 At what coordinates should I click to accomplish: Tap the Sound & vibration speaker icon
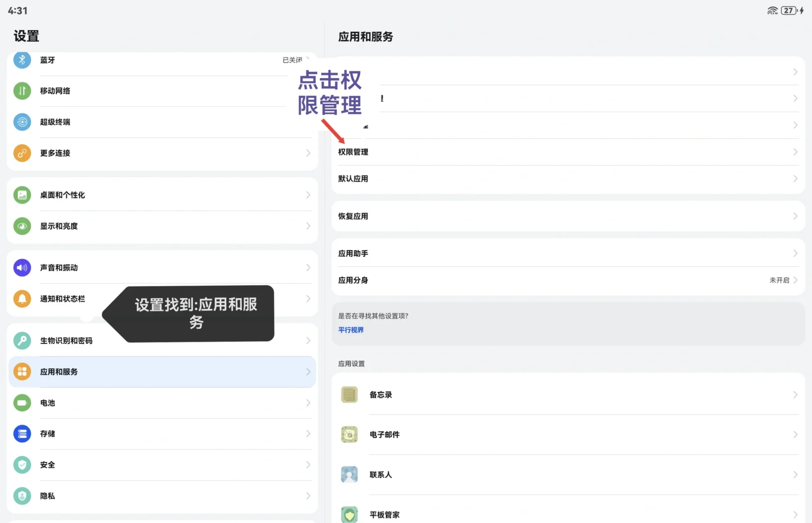click(22, 268)
